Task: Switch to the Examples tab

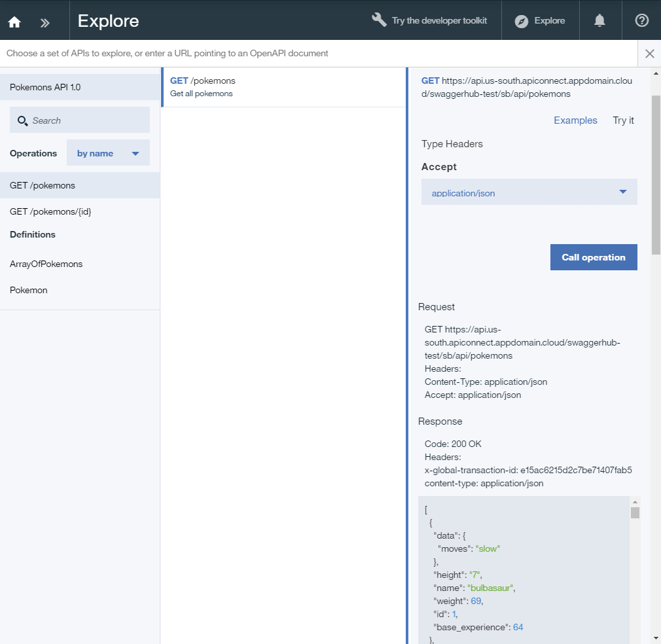Action: click(575, 120)
